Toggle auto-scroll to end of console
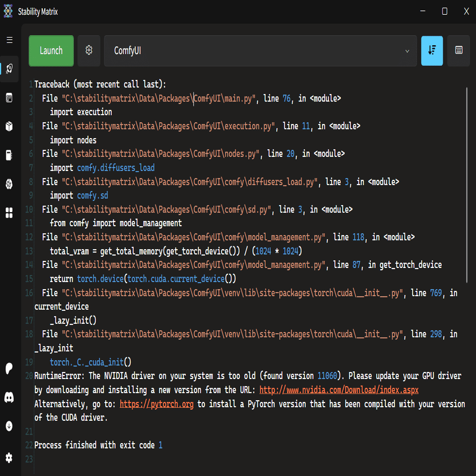The width and height of the screenshot is (476, 476). pyautogui.click(x=432, y=51)
